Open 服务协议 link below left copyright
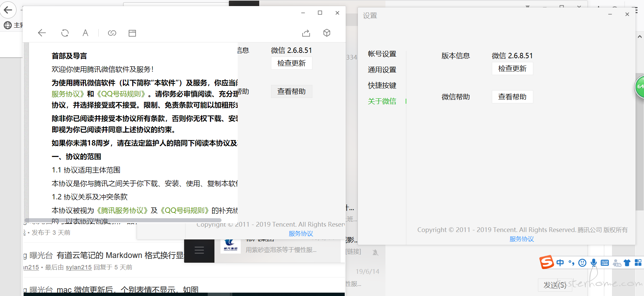The image size is (644, 296). [301, 234]
